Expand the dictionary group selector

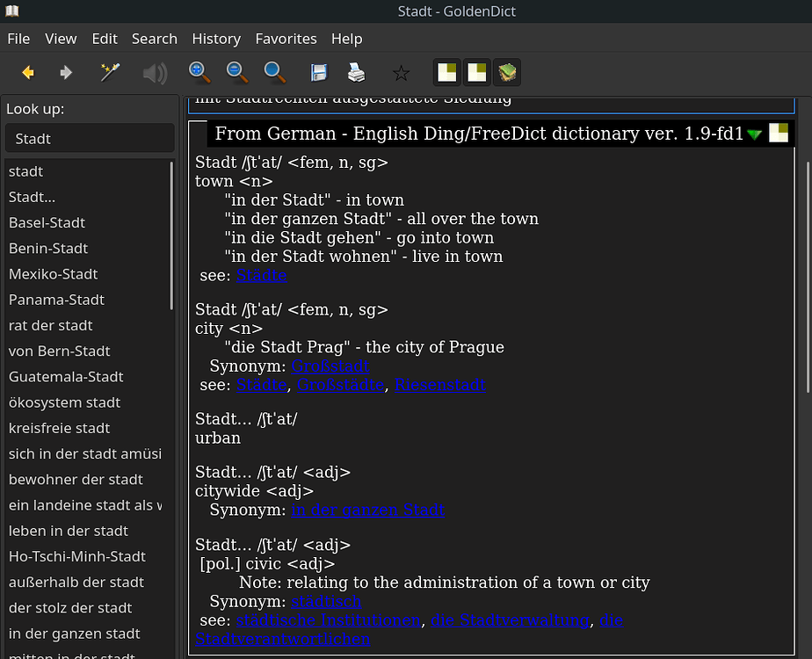pyautogui.click(x=508, y=72)
